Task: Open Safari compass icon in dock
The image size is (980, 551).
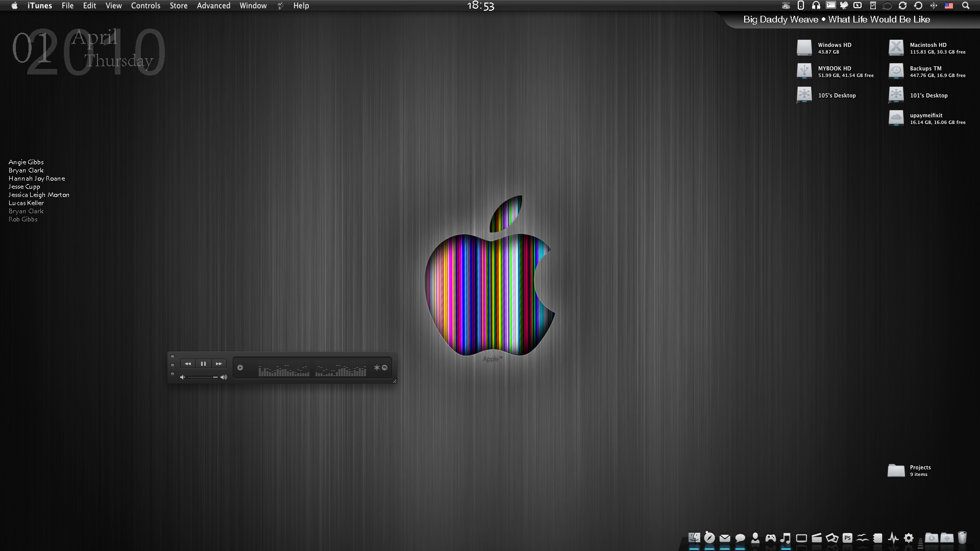Action: tap(709, 538)
